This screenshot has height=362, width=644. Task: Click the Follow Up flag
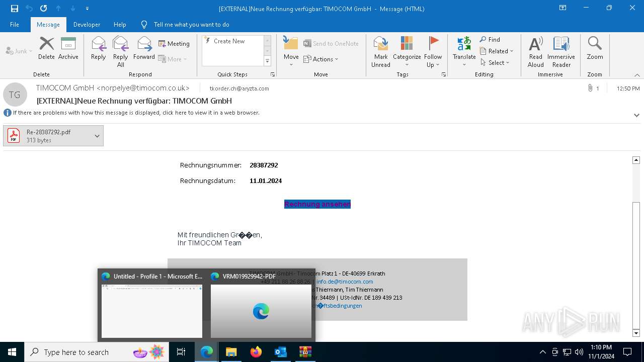pos(433,52)
